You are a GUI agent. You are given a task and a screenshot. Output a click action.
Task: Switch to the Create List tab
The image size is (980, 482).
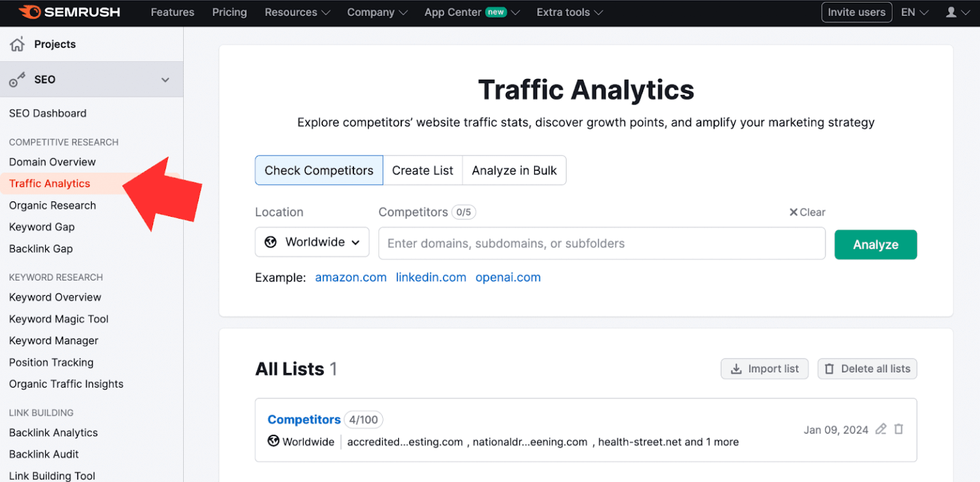pos(422,170)
